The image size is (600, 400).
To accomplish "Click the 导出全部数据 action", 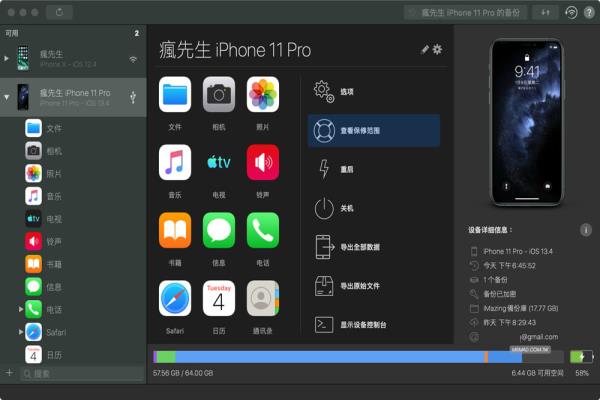I will pyautogui.click(x=374, y=247).
